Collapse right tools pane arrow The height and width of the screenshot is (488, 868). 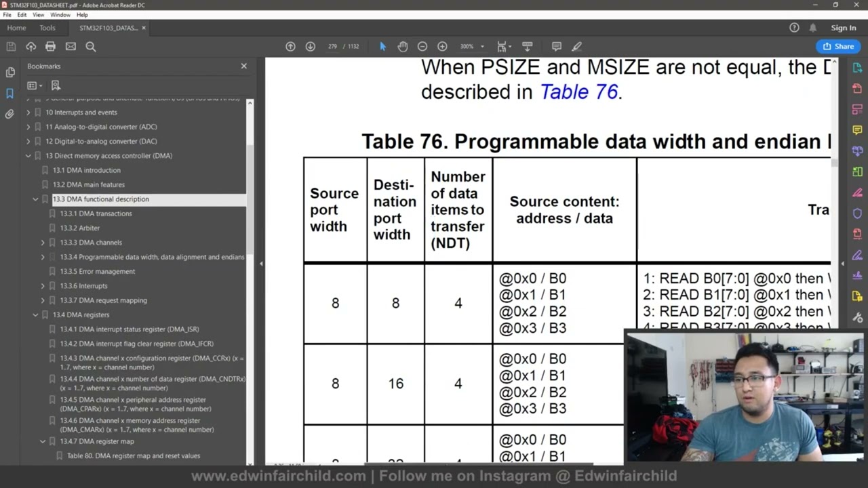click(843, 263)
